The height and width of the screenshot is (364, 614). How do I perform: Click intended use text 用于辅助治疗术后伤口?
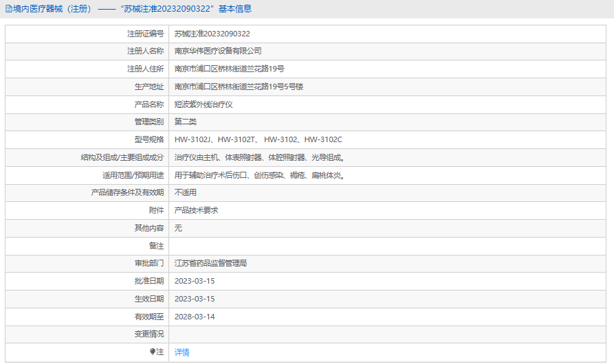click(x=260, y=175)
